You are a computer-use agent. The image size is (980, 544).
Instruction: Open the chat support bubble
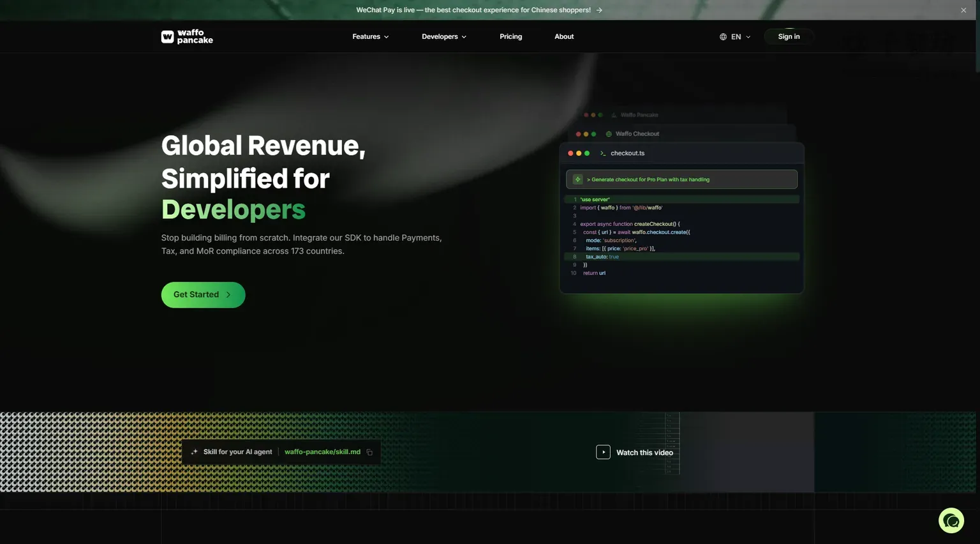point(951,520)
